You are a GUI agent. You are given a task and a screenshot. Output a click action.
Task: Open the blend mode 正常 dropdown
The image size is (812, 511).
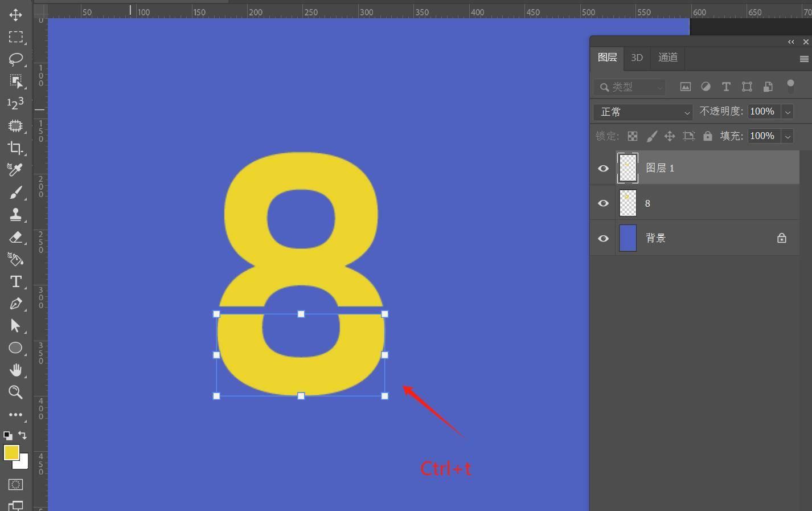[x=643, y=112]
